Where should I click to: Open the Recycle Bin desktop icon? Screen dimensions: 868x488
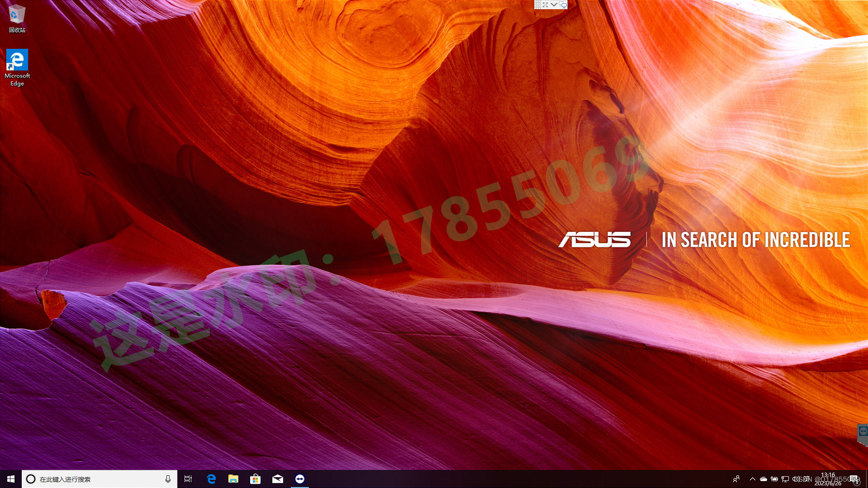point(17,18)
